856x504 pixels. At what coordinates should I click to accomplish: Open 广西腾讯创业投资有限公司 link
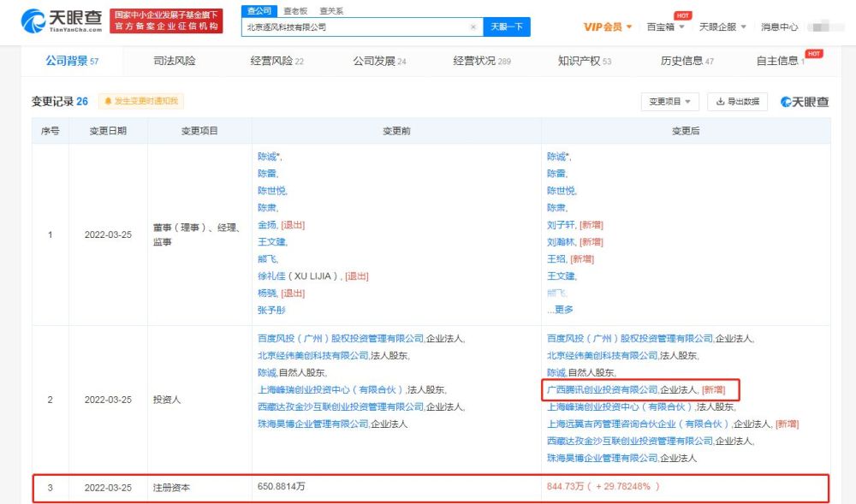602,389
